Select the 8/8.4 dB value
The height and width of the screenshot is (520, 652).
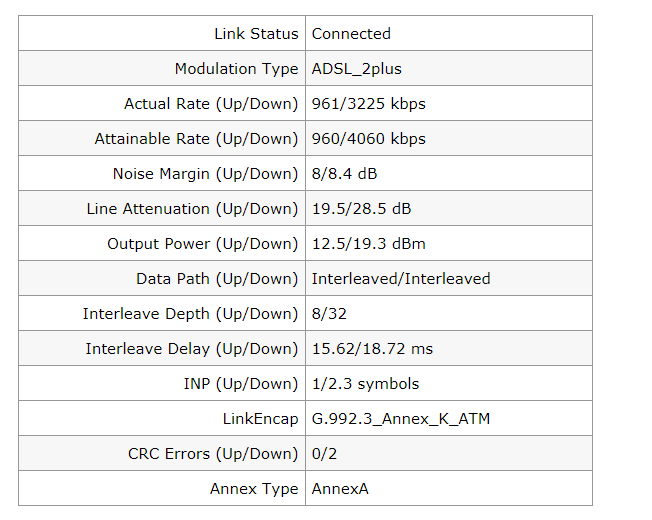[344, 174]
